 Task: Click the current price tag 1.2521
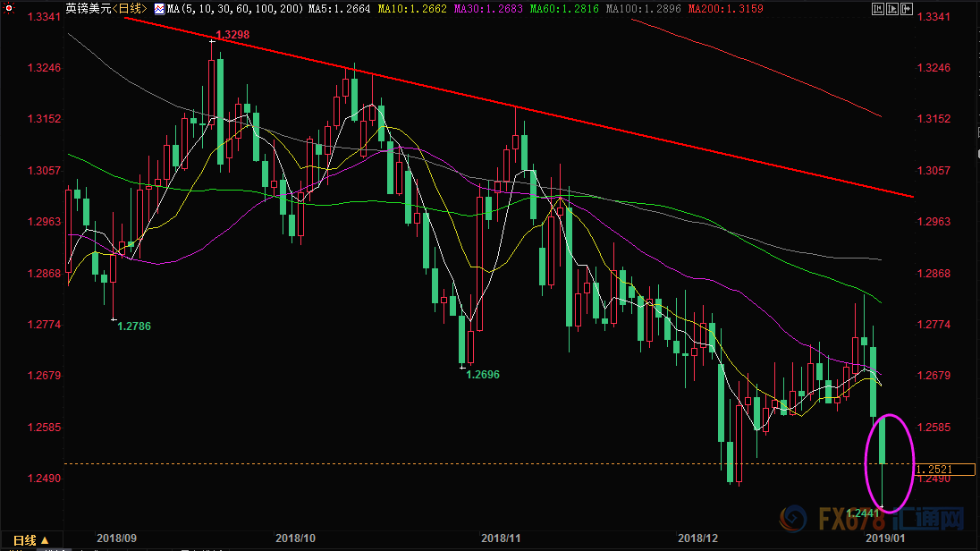point(934,469)
